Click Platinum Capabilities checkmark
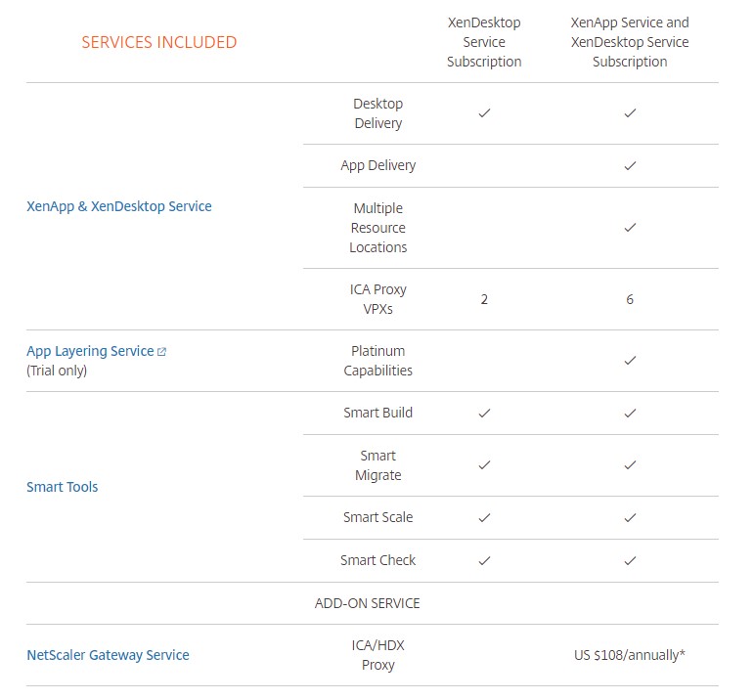This screenshot has height=700, width=754. click(630, 361)
